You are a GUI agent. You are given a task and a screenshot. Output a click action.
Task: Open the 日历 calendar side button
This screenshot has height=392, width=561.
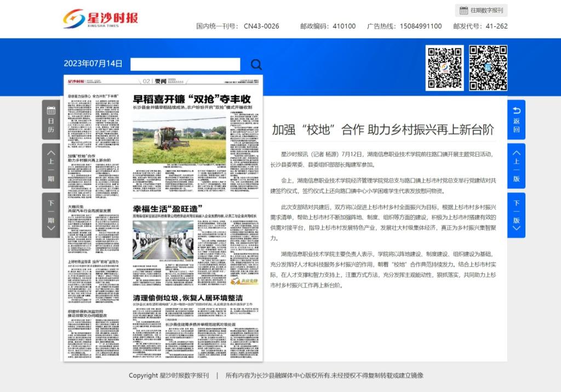coord(51,120)
